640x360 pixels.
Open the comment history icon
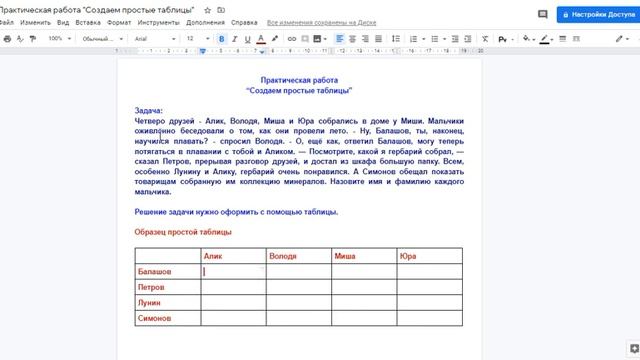pos(542,14)
